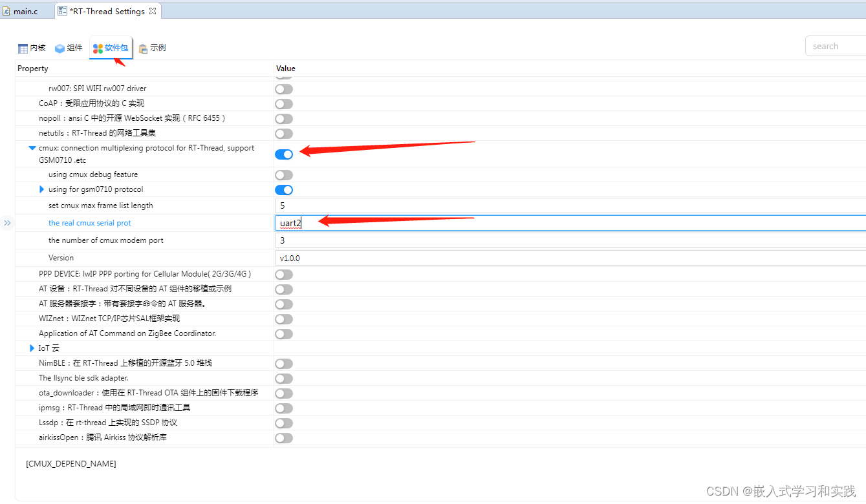Enable llsync ble sdk adapter switch
866x504 pixels.
pos(284,379)
